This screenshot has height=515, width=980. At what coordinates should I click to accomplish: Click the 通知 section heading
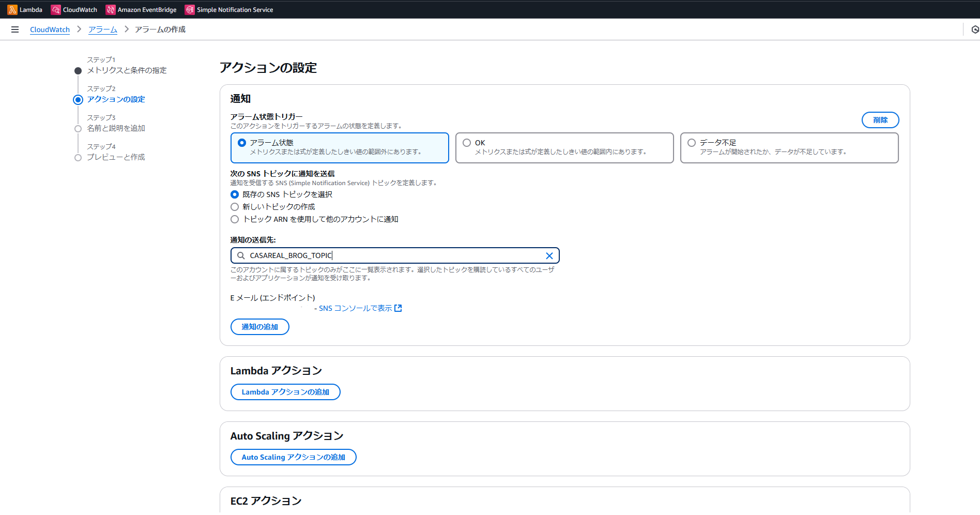pyautogui.click(x=240, y=99)
